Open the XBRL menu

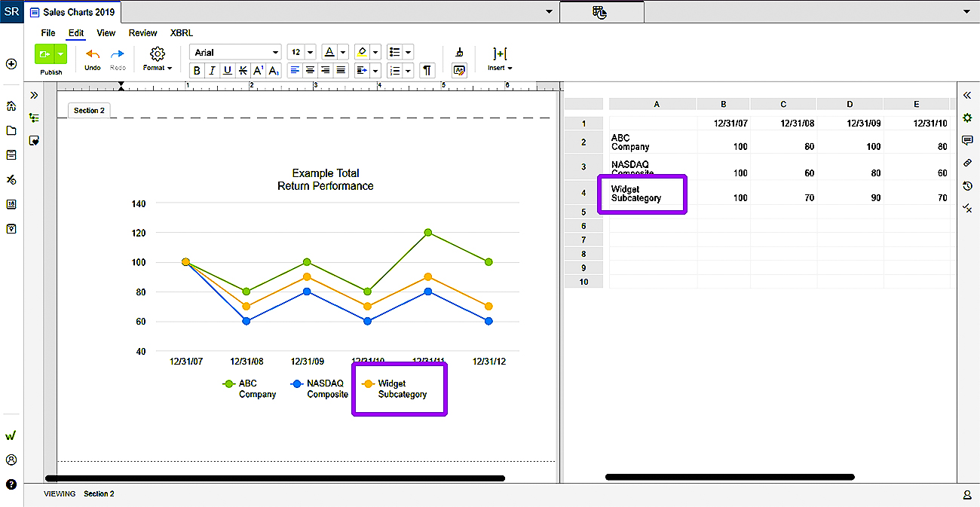pyautogui.click(x=181, y=32)
